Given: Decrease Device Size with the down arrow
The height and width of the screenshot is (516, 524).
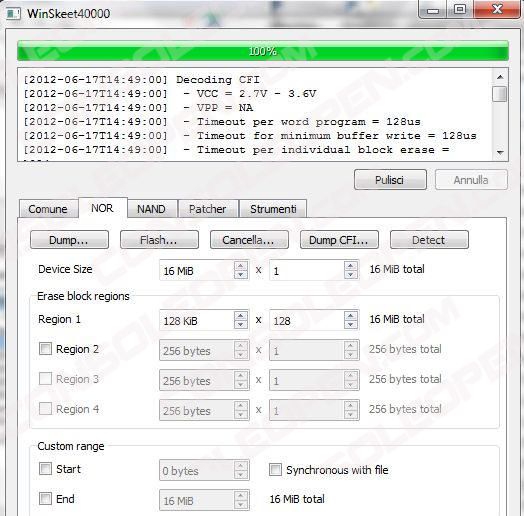Looking at the screenshot, I should (241, 275).
